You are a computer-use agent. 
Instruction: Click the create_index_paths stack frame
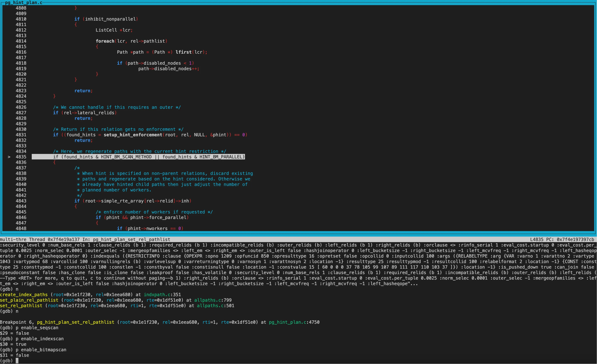[x=24, y=294]
